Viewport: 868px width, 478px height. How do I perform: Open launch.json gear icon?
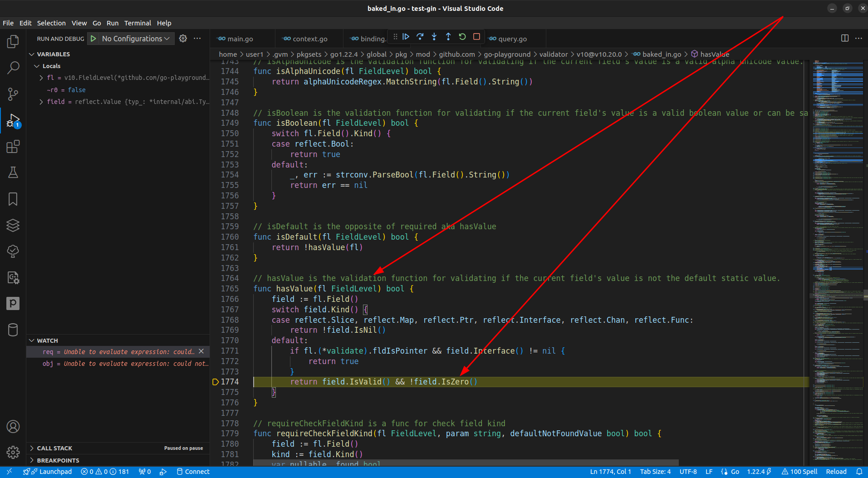pos(183,39)
